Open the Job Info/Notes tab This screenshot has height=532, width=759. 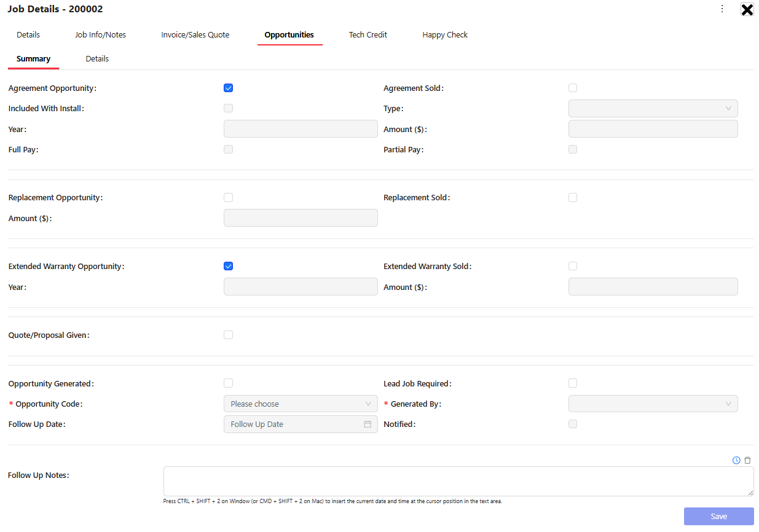101,35
